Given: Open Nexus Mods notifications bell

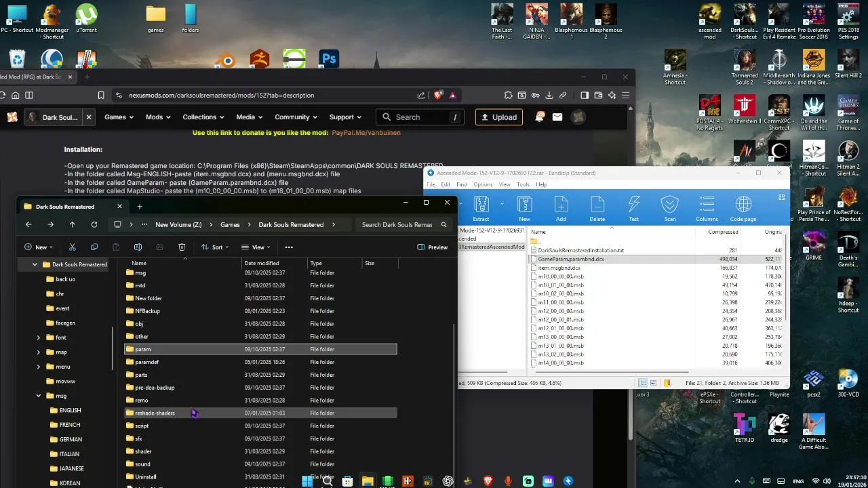Looking at the screenshot, I should pos(540,117).
